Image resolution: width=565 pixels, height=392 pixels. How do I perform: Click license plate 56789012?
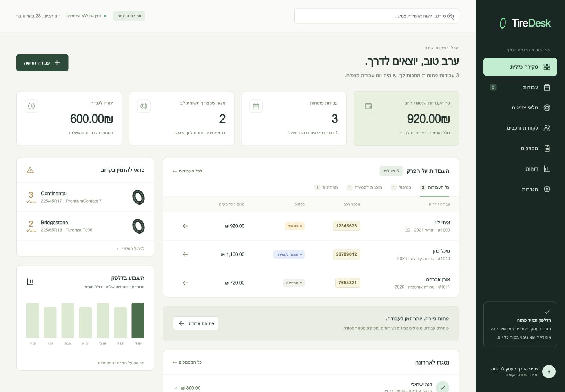(x=346, y=254)
